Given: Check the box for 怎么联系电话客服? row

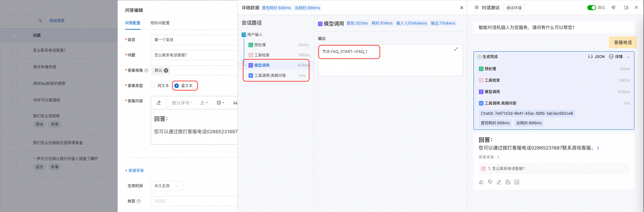Looking at the screenshot, I should [14, 50].
